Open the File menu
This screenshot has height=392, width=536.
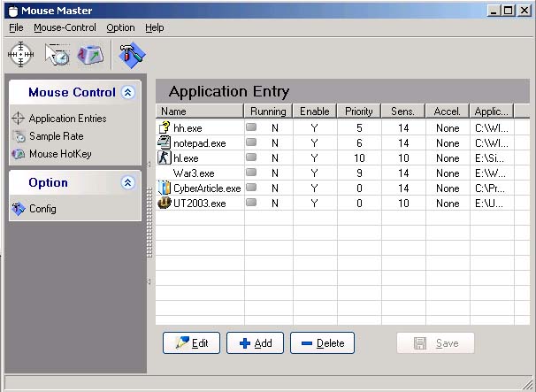(16, 27)
